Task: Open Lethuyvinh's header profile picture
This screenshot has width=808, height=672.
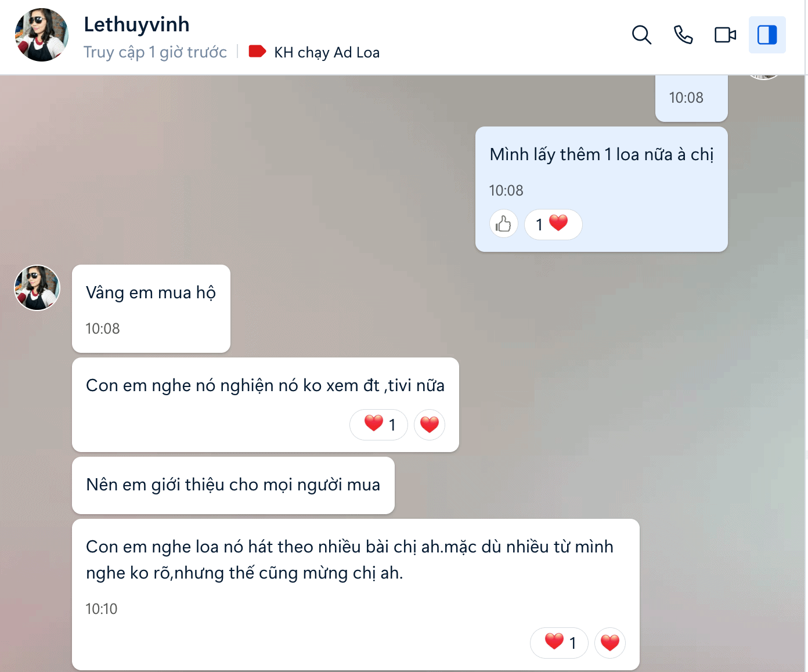Action: [41, 35]
